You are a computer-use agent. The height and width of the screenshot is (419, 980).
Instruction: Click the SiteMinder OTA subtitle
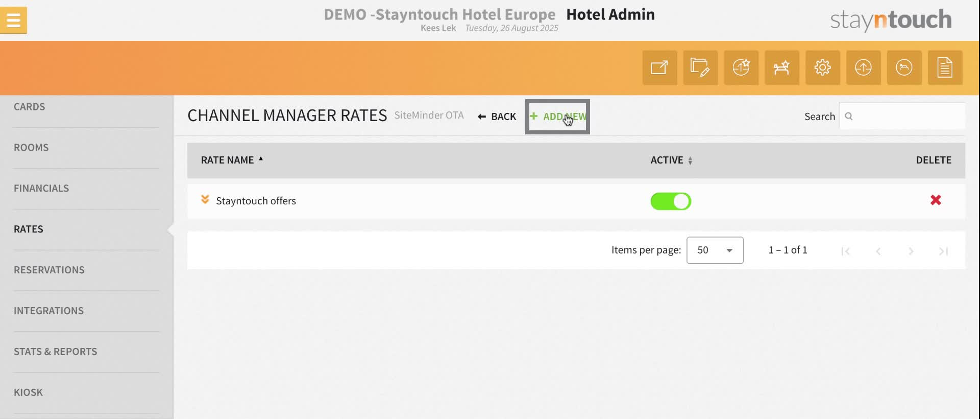tap(429, 115)
